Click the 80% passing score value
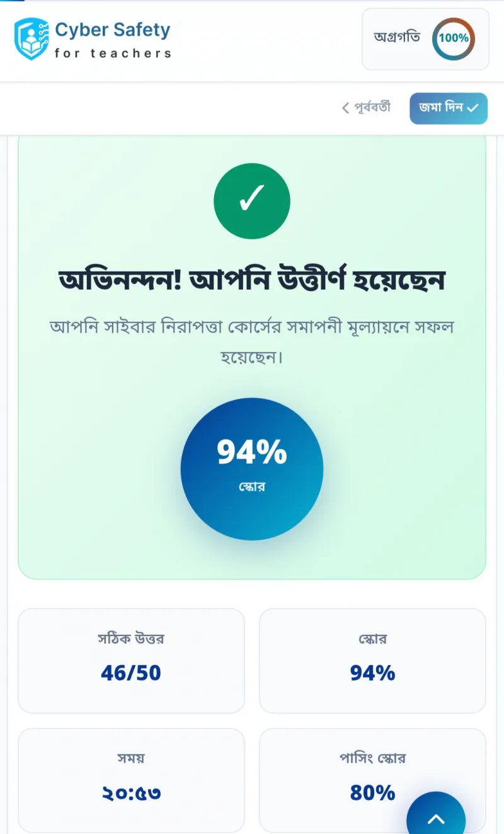 [372, 793]
